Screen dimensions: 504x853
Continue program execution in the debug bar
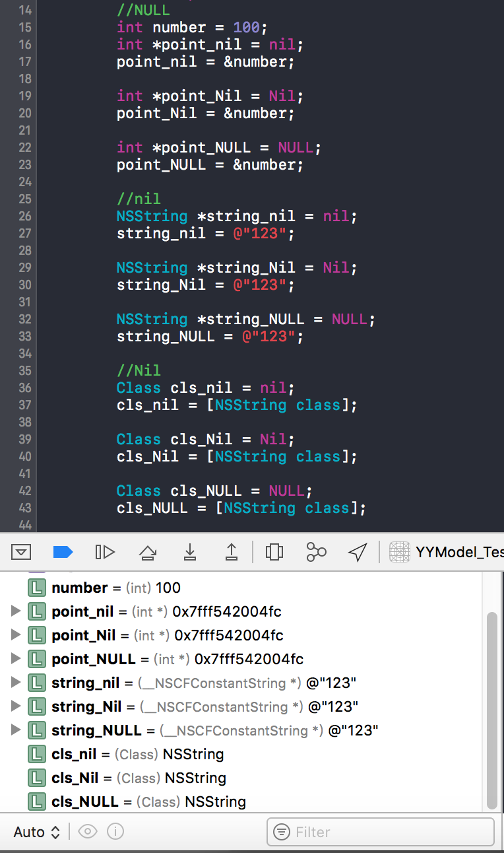click(x=105, y=552)
